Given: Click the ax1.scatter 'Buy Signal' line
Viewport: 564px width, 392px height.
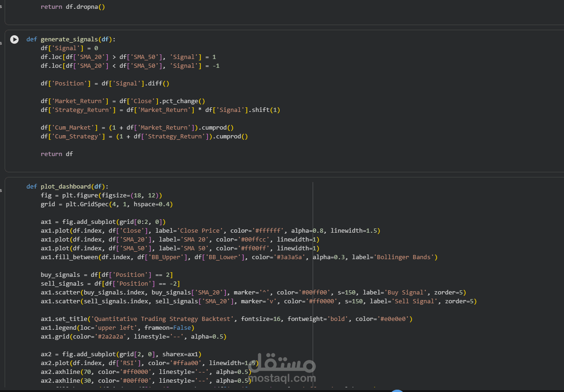Looking at the screenshot, I should tap(253, 293).
